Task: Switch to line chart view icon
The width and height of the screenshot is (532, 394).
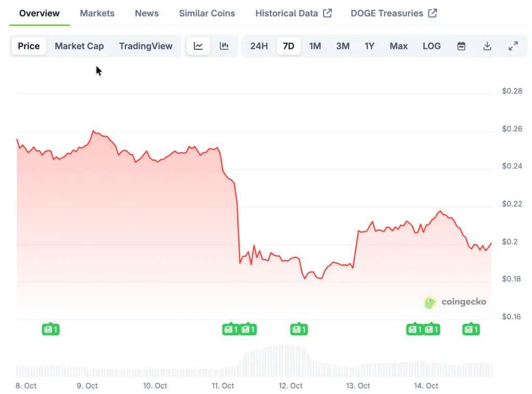Action: pyautogui.click(x=198, y=46)
